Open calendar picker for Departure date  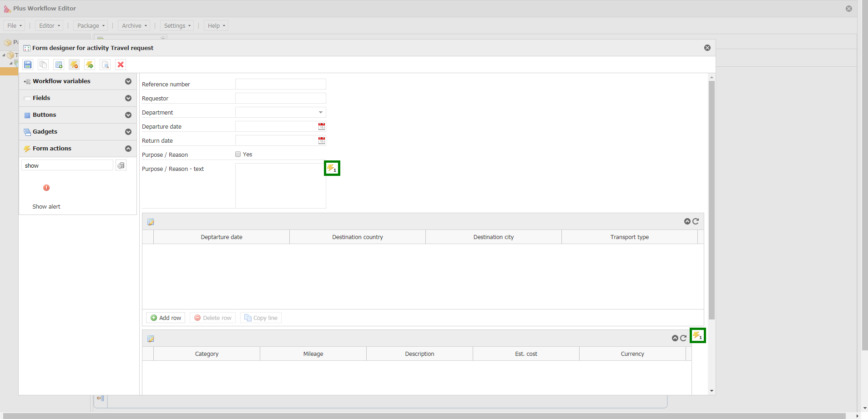(x=322, y=126)
